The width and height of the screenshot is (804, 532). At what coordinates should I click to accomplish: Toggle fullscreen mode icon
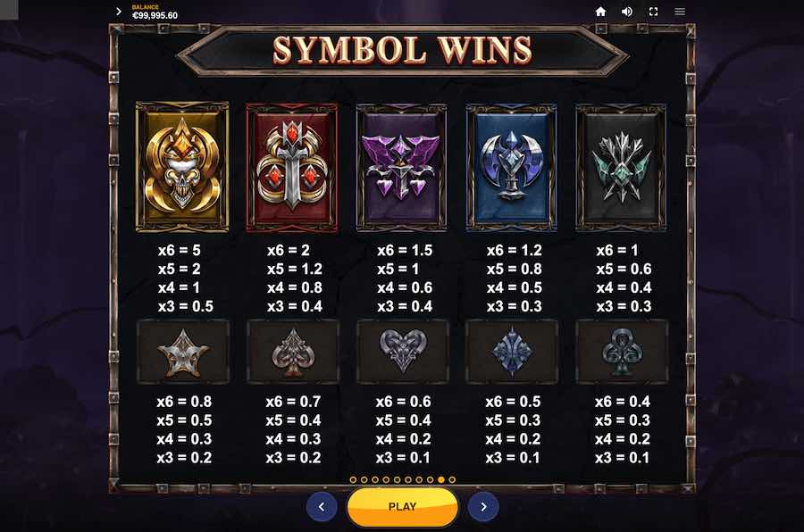coord(653,12)
